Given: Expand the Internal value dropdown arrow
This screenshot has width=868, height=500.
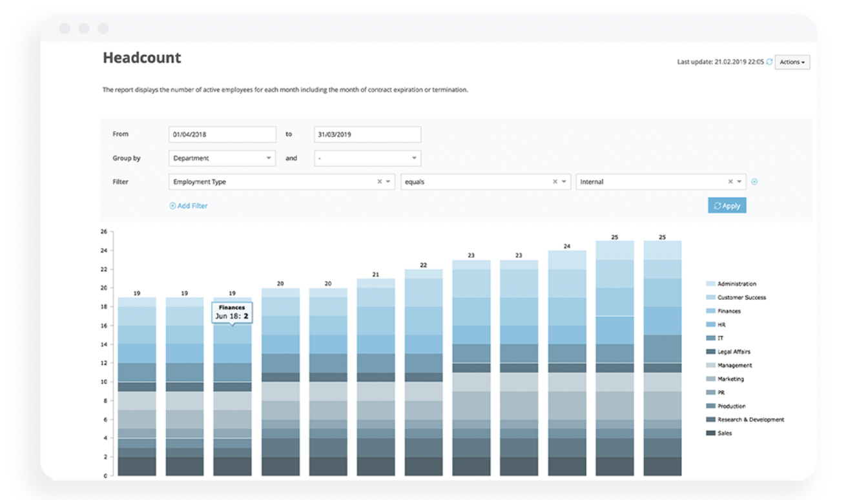Looking at the screenshot, I should [739, 182].
